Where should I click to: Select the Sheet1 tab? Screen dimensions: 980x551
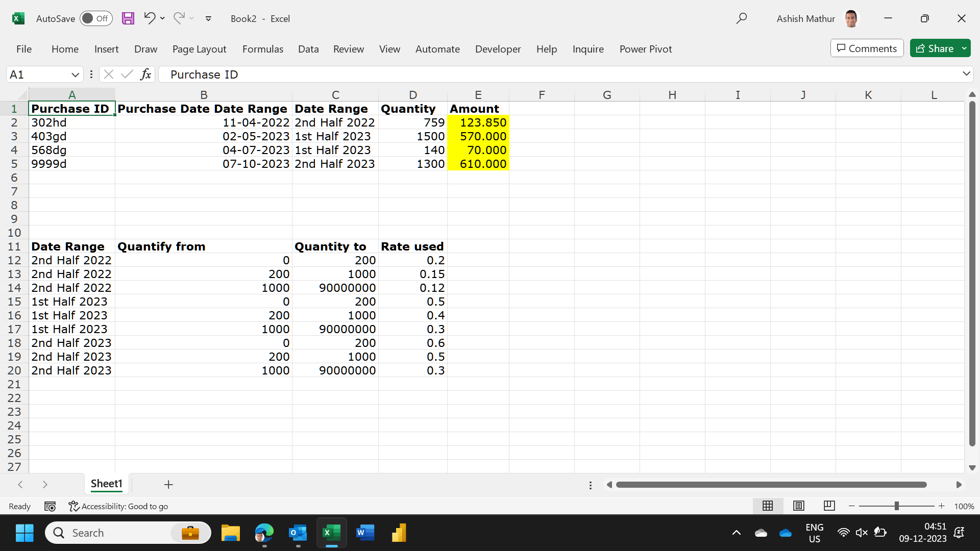106,484
